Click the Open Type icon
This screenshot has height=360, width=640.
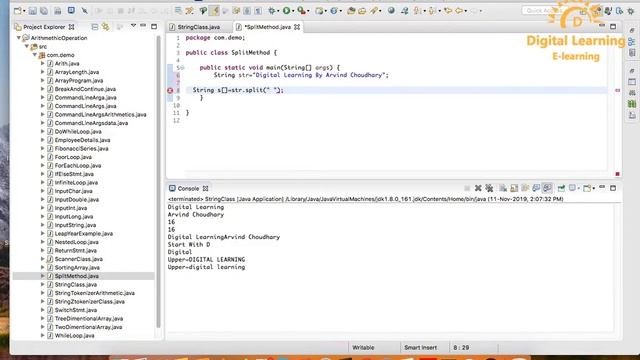coord(351,11)
